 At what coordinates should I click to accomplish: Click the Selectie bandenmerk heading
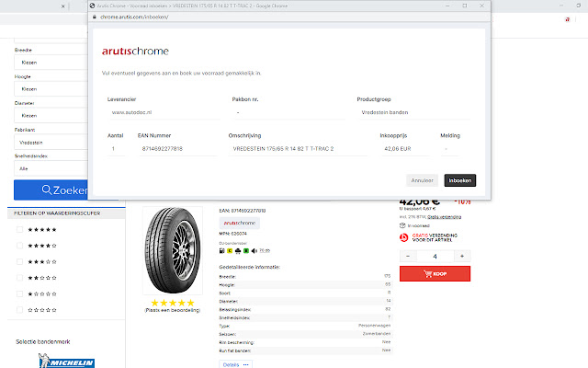(x=43, y=341)
